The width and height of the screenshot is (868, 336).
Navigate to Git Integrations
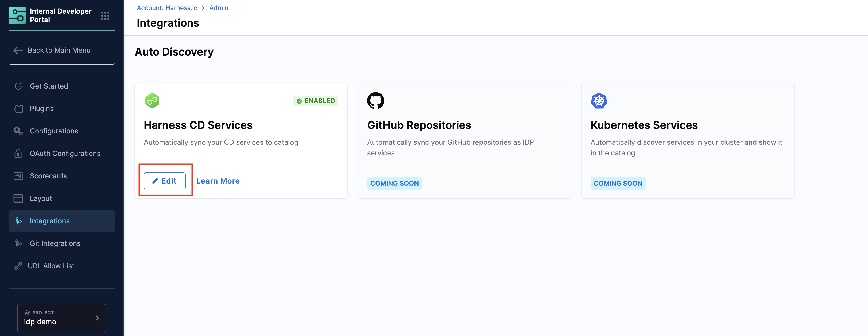click(x=55, y=243)
